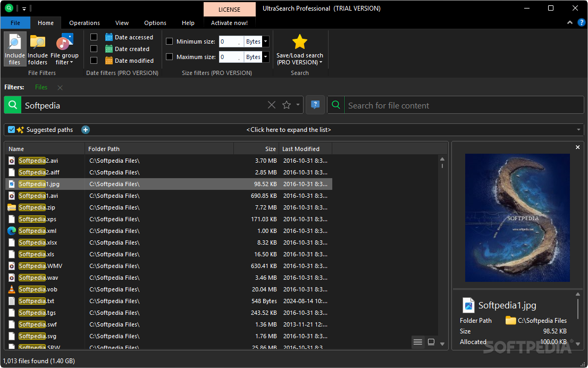Enable the Maximum size checkbox
The image size is (588, 368).
coord(170,57)
